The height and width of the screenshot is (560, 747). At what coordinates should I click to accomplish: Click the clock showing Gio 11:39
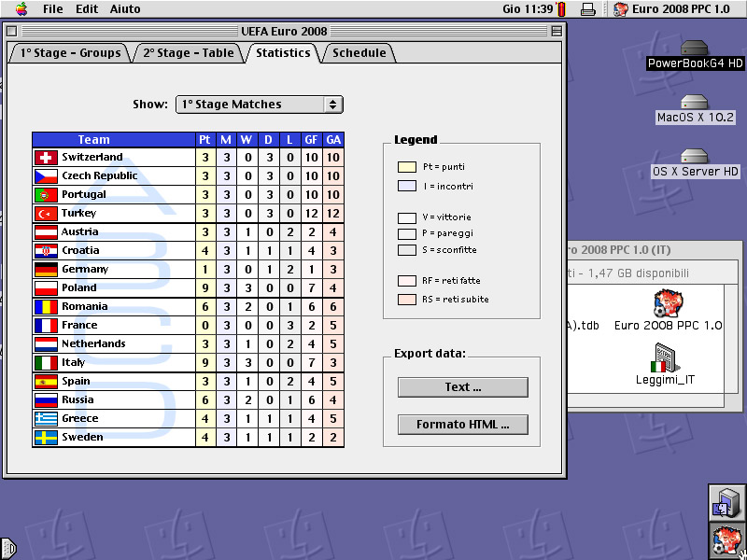click(528, 9)
